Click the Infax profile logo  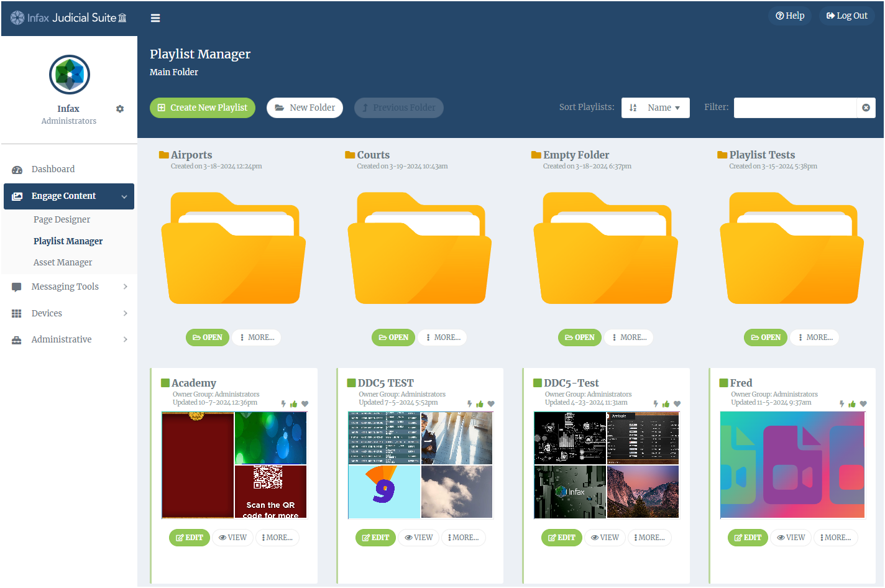coord(70,75)
